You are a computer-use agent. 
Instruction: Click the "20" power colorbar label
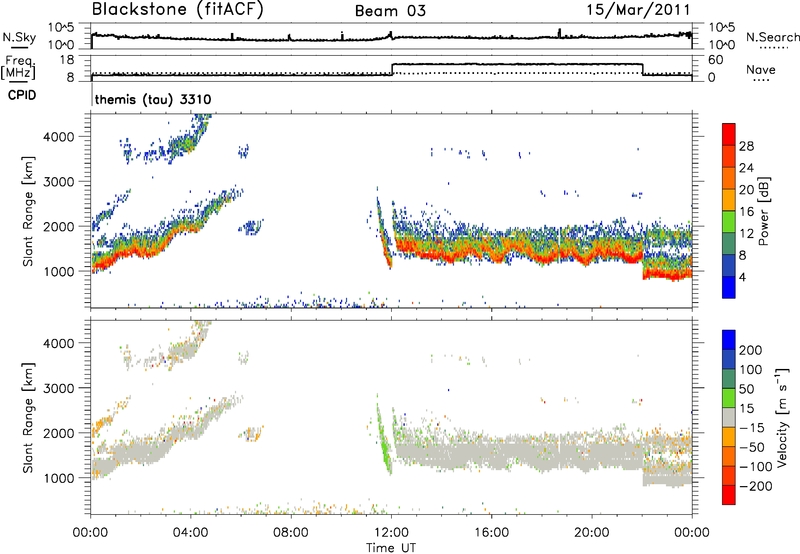coord(746,190)
